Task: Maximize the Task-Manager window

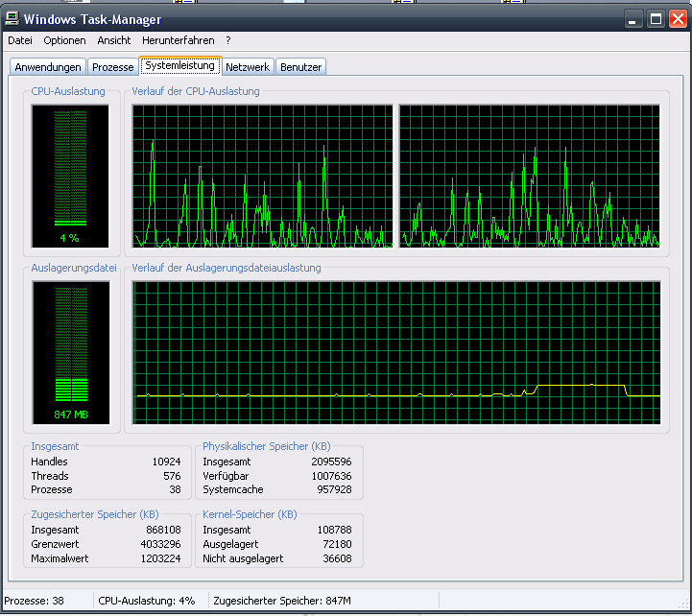Action: 656,19
